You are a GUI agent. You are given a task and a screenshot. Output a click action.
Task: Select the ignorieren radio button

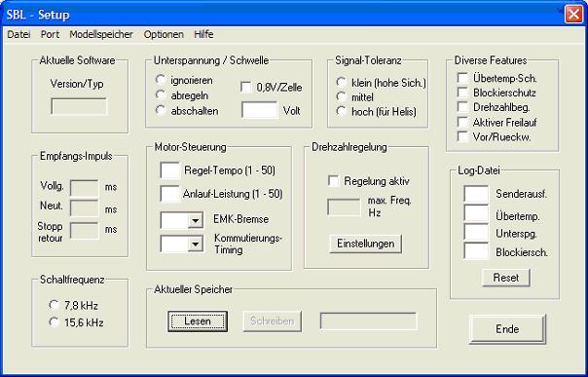click(x=161, y=80)
